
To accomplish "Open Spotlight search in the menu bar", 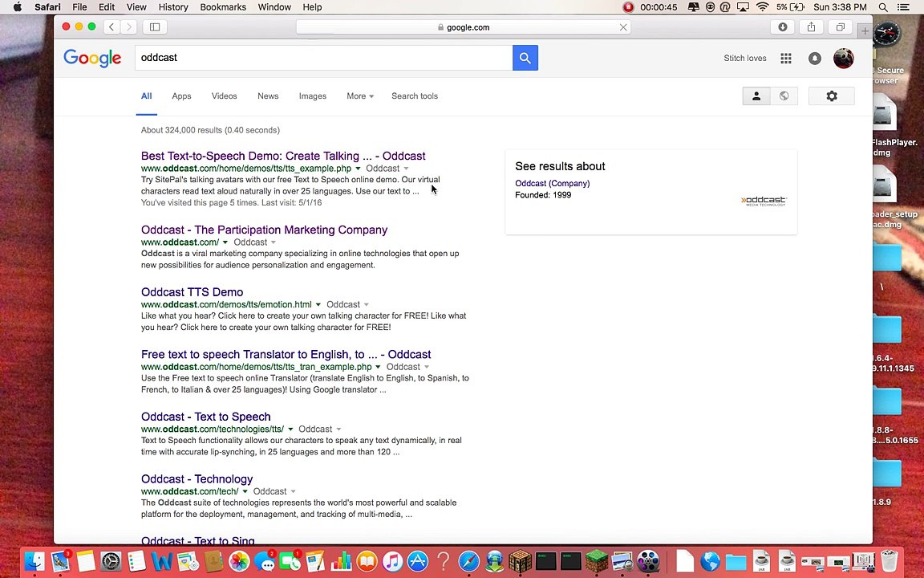I will click(x=883, y=7).
